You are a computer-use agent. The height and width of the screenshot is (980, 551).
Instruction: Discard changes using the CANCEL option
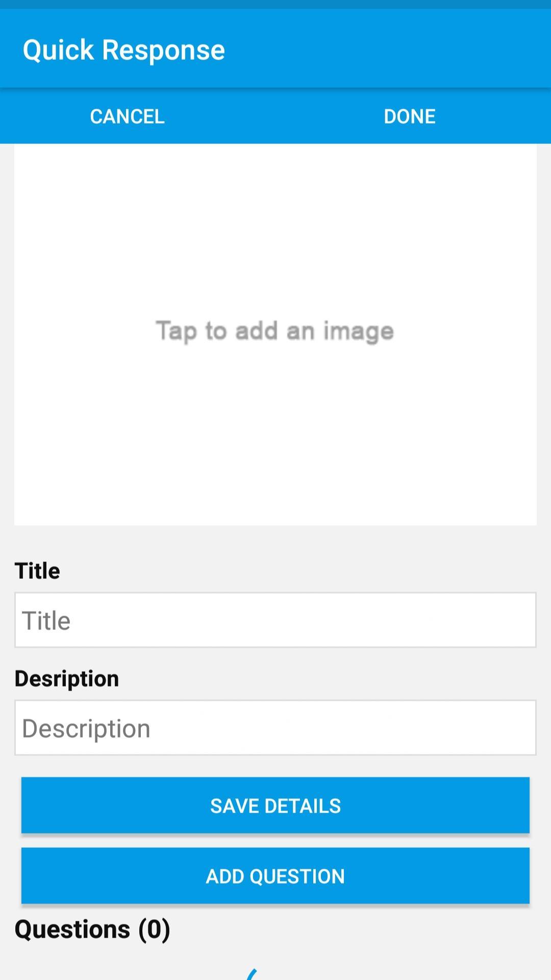tap(127, 116)
